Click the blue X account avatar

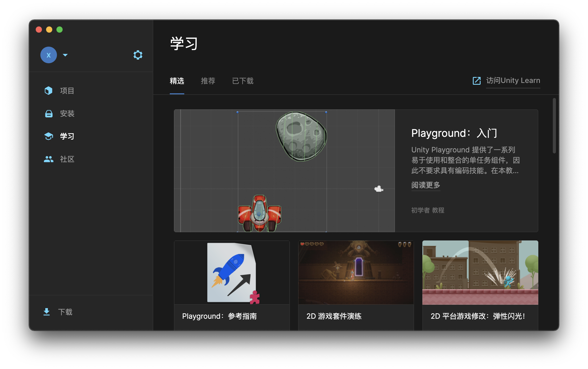[x=49, y=55]
